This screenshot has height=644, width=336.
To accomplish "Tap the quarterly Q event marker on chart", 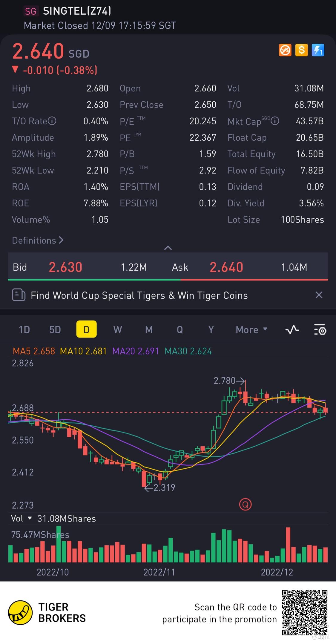I will 246,505.
